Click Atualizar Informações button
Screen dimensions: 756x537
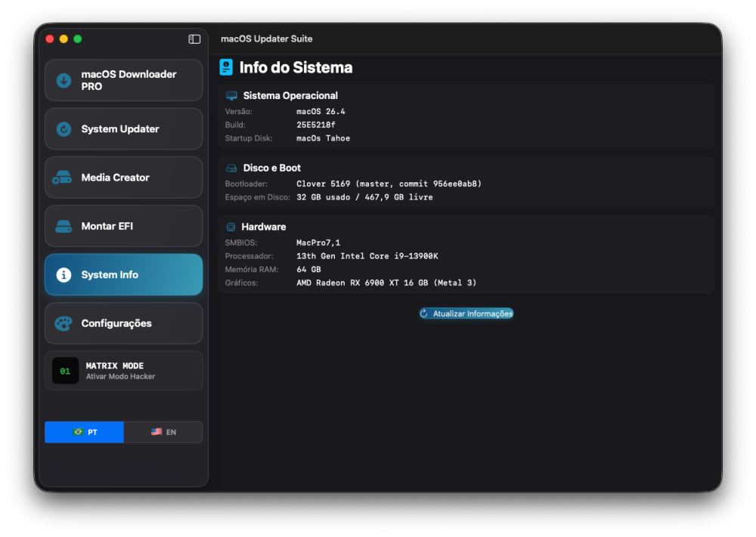point(466,314)
